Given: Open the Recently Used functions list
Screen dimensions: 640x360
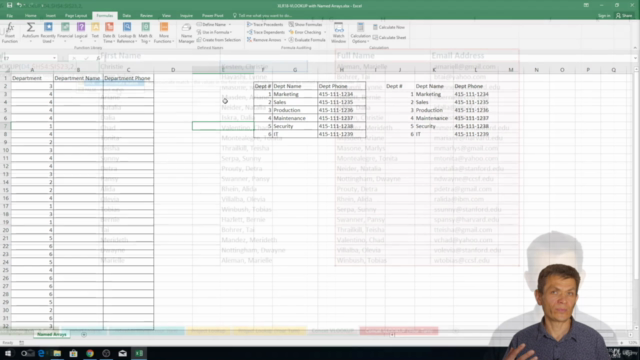Looking at the screenshot, I should pyautogui.click(x=48, y=33).
